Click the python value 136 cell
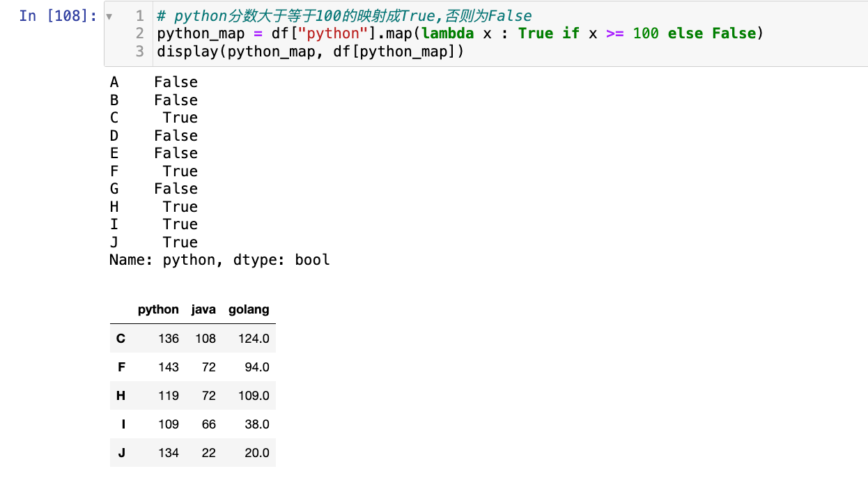868x478 pixels. point(168,339)
